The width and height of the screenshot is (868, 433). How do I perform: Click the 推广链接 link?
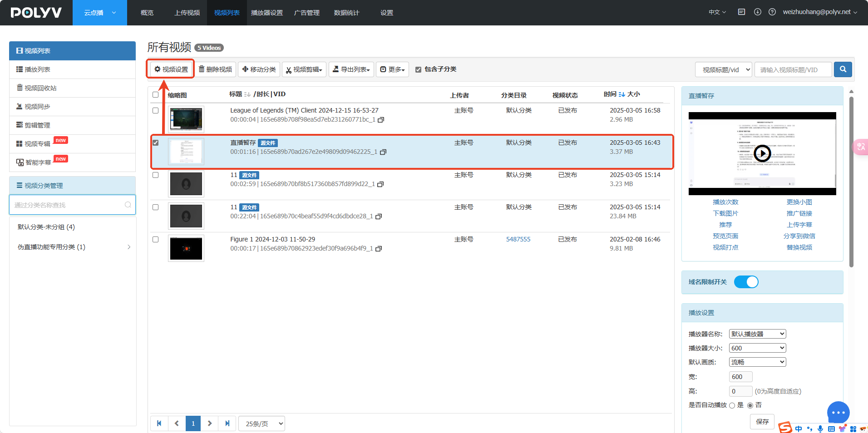799,213
